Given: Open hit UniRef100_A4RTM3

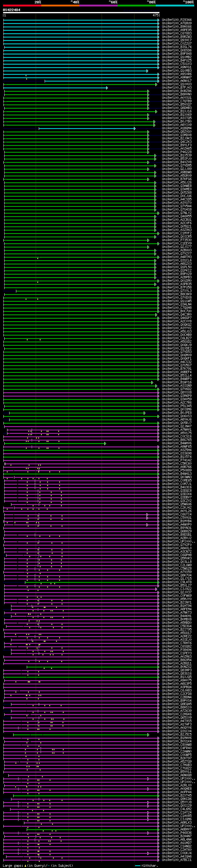Looking at the screenshot, I should (177, 257).
